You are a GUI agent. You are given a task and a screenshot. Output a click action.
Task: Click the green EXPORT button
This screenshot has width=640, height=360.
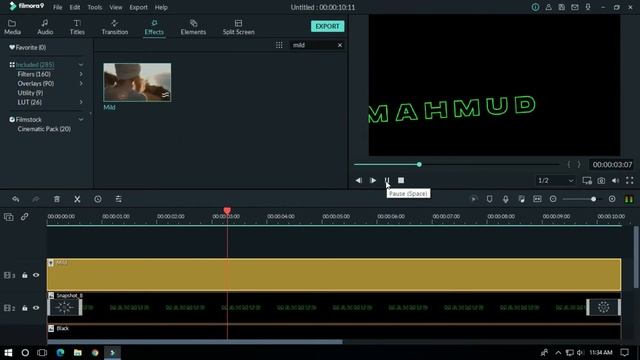pyautogui.click(x=327, y=26)
